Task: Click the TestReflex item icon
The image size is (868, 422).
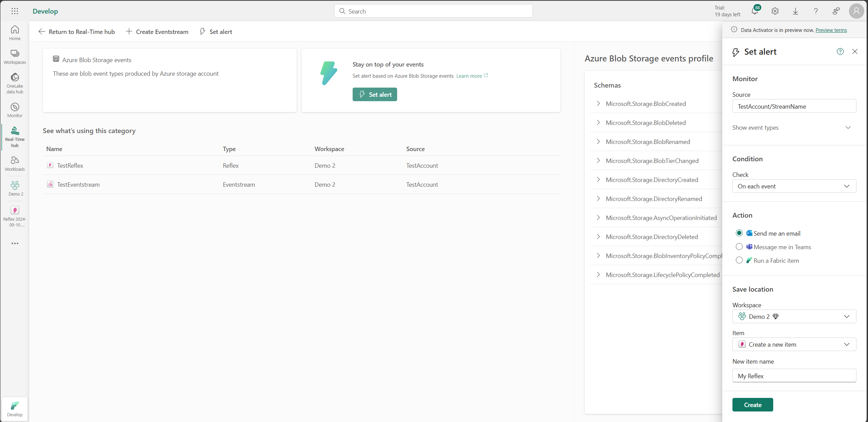Action: click(x=50, y=165)
